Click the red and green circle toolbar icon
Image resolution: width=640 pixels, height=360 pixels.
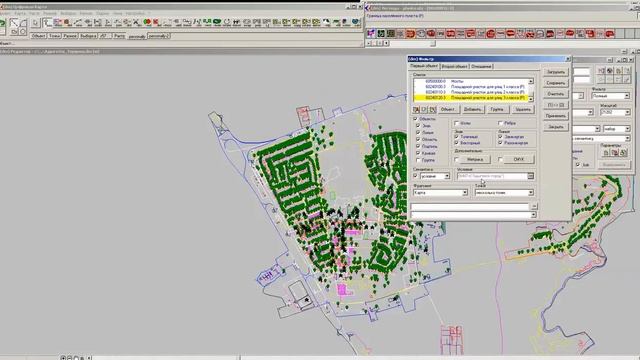coord(147,22)
